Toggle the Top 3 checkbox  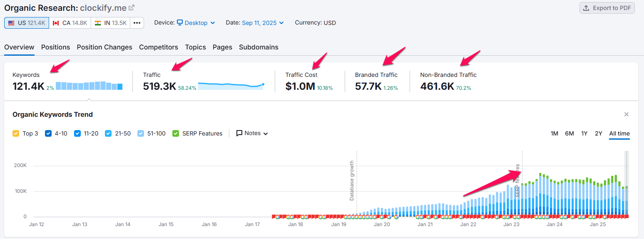tap(16, 133)
